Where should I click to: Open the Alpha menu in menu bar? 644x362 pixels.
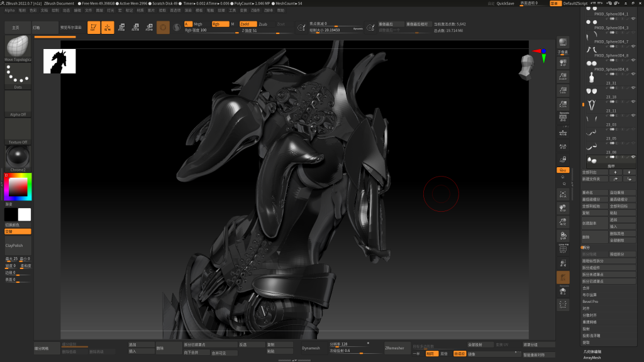point(10,11)
